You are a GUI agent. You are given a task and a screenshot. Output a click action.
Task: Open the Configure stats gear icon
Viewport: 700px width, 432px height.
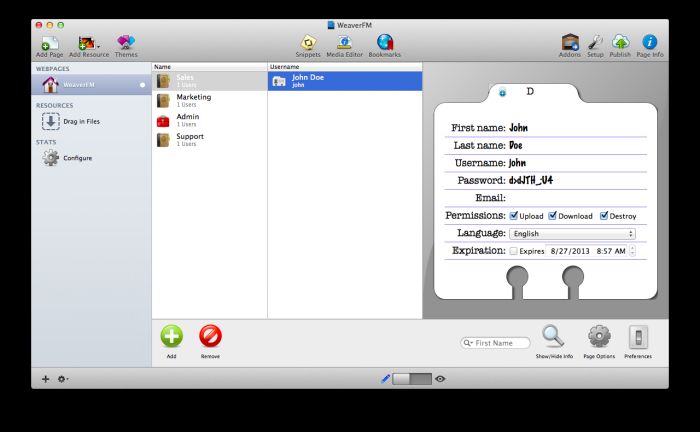pyautogui.click(x=51, y=158)
